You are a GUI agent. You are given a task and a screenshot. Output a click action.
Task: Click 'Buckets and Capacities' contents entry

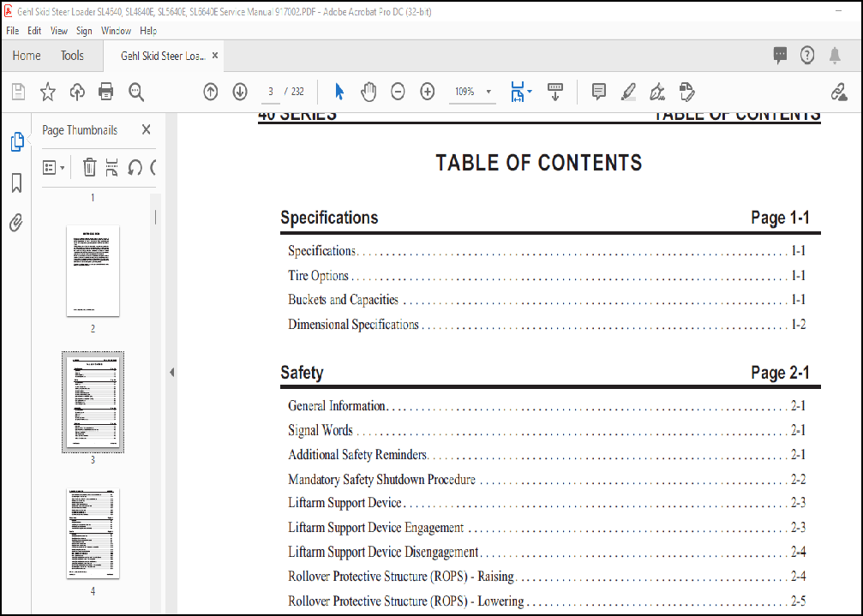point(343,300)
